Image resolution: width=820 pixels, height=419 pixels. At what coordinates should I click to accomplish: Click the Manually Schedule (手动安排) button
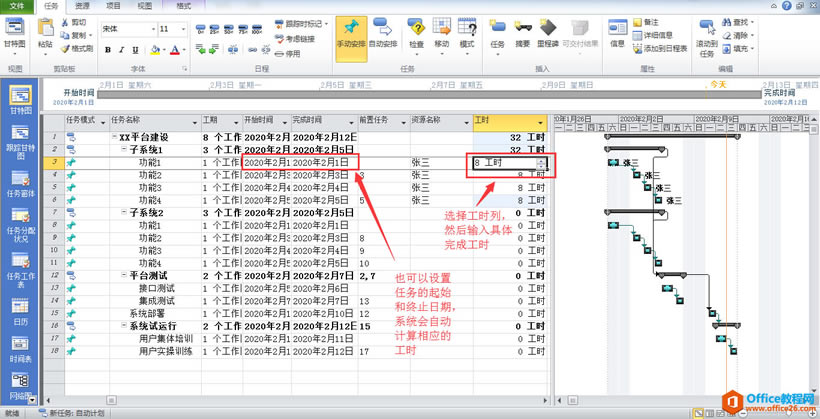click(349, 34)
